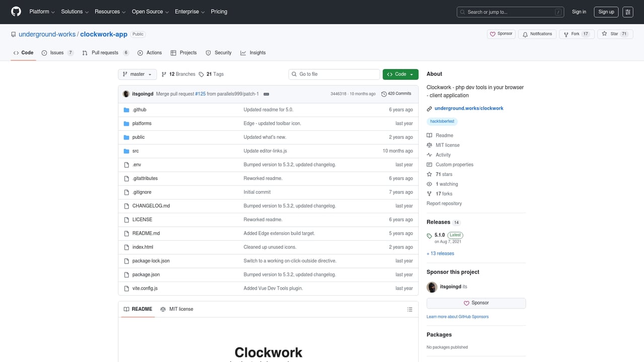Open the master branch selector

click(137, 74)
